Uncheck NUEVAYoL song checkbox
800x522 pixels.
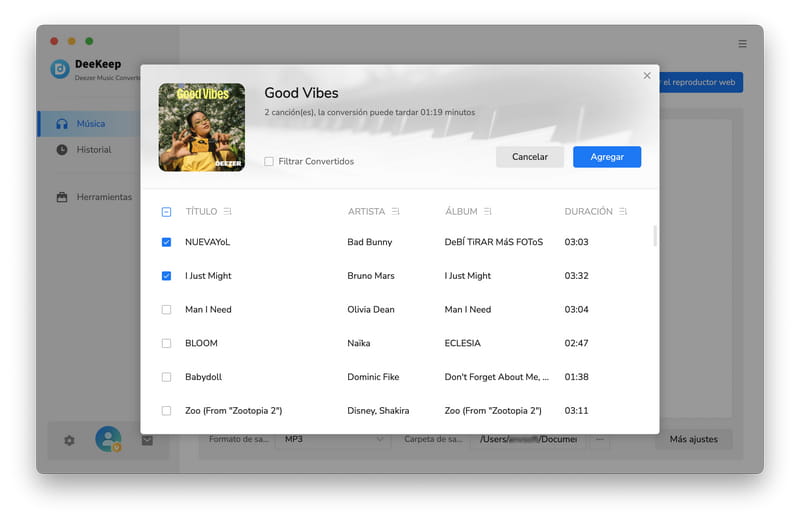(166, 242)
